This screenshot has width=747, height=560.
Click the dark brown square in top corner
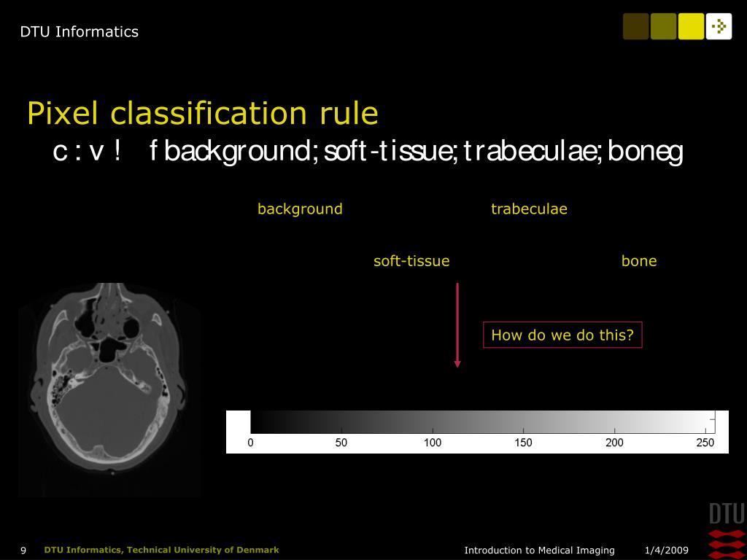(x=635, y=26)
